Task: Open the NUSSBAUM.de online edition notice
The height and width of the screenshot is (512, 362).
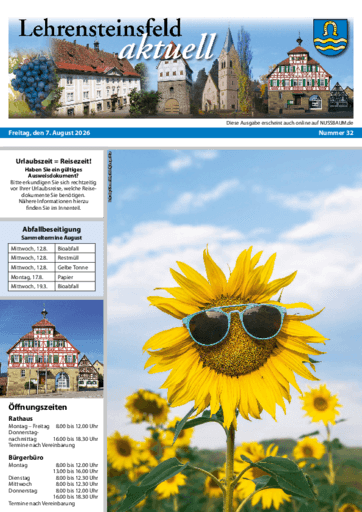Action: [289, 123]
